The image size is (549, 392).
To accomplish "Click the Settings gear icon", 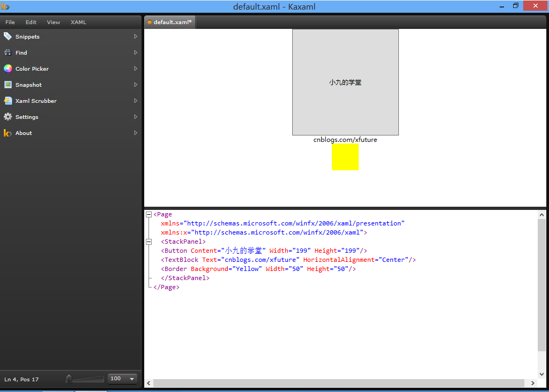I will [x=8, y=117].
